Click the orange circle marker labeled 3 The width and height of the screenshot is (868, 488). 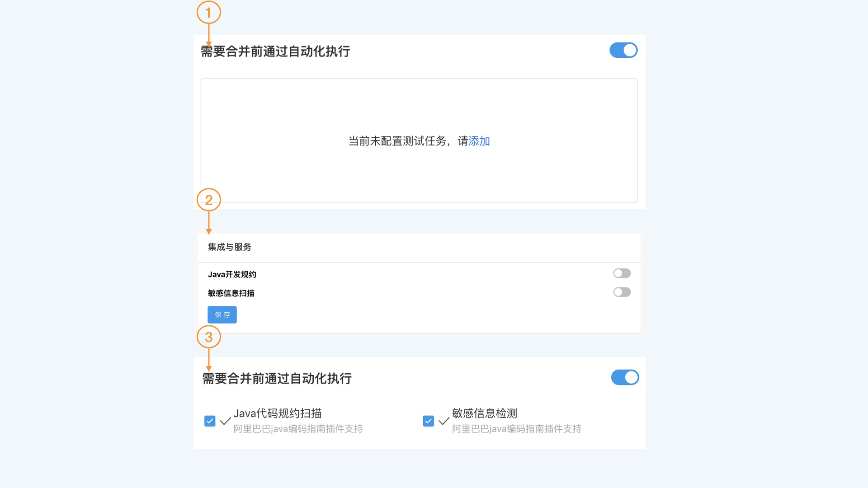[209, 337]
